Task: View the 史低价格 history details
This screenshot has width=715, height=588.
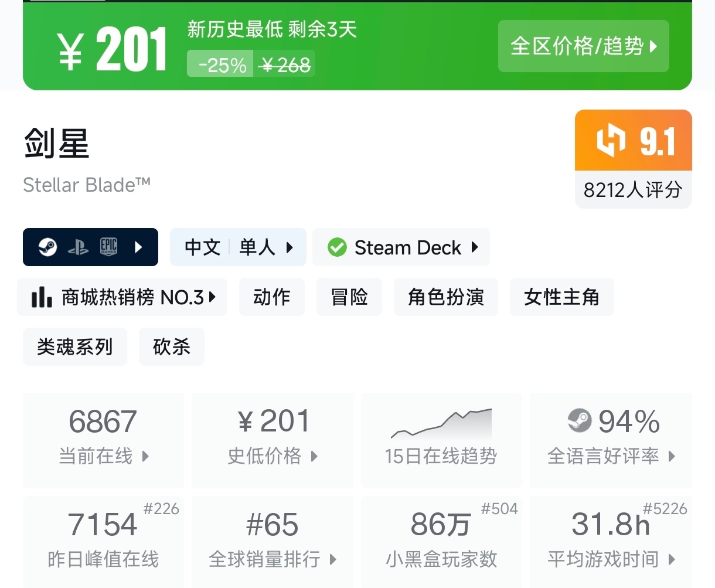Action: coord(273,440)
